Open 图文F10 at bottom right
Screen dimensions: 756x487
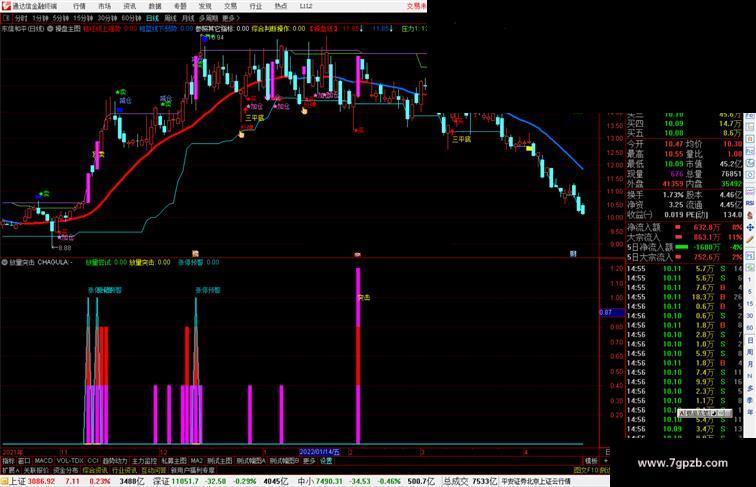[585, 470]
